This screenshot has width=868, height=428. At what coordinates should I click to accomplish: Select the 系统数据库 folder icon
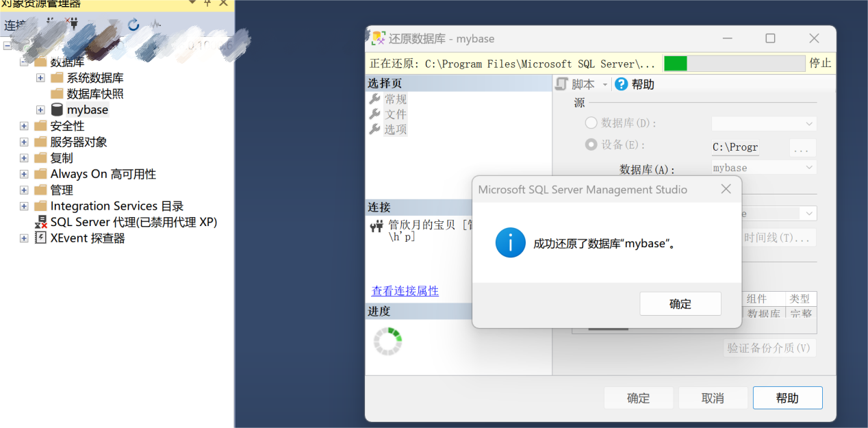point(57,77)
